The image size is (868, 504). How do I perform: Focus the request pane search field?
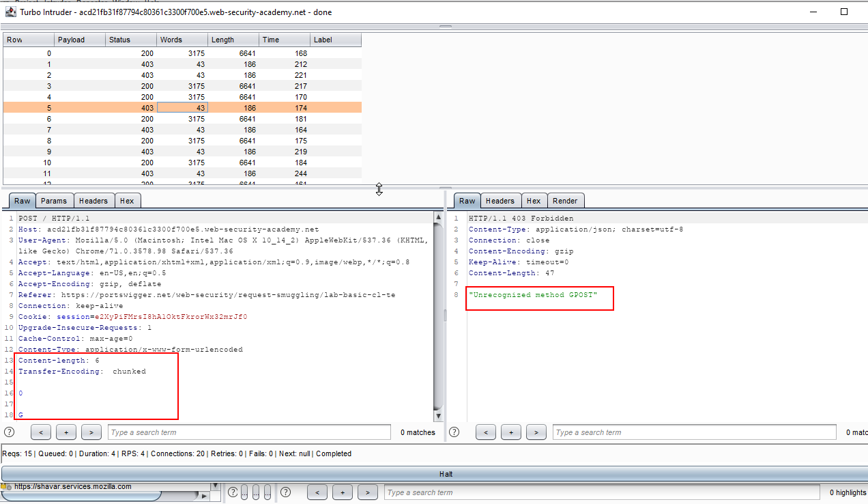(x=249, y=432)
